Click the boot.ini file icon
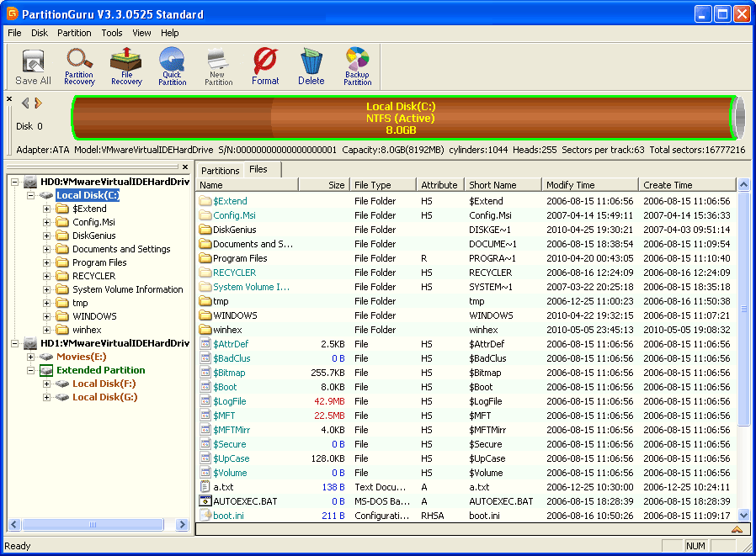756x556 pixels. 205,516
